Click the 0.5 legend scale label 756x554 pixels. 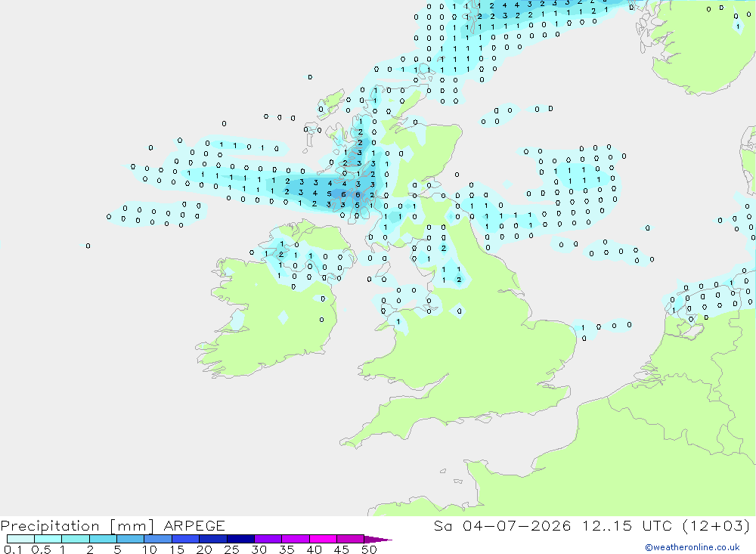(41, 549)
